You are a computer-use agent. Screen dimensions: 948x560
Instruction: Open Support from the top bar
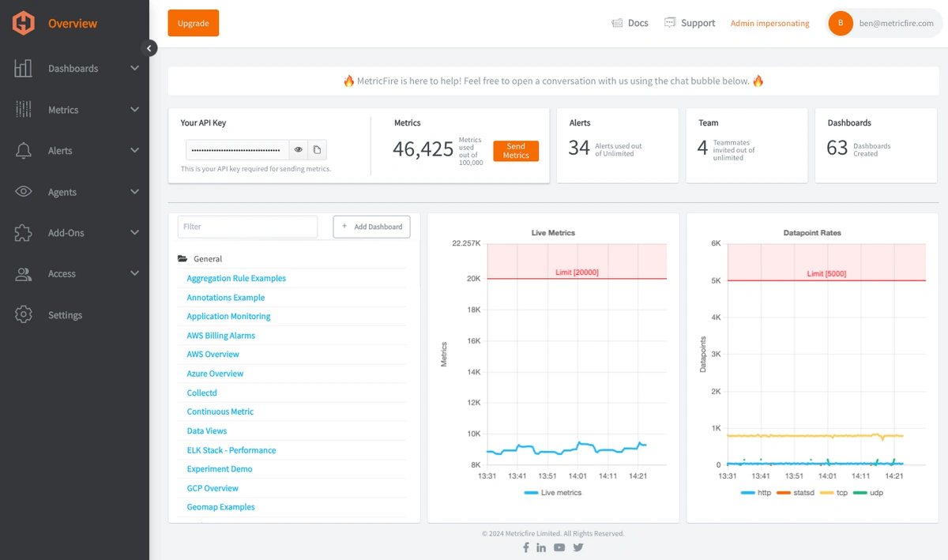[x=690, y=23]
